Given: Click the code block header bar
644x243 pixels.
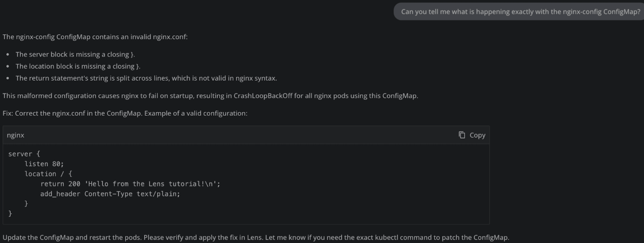Looking at the screenshot, I should point(230,135).
